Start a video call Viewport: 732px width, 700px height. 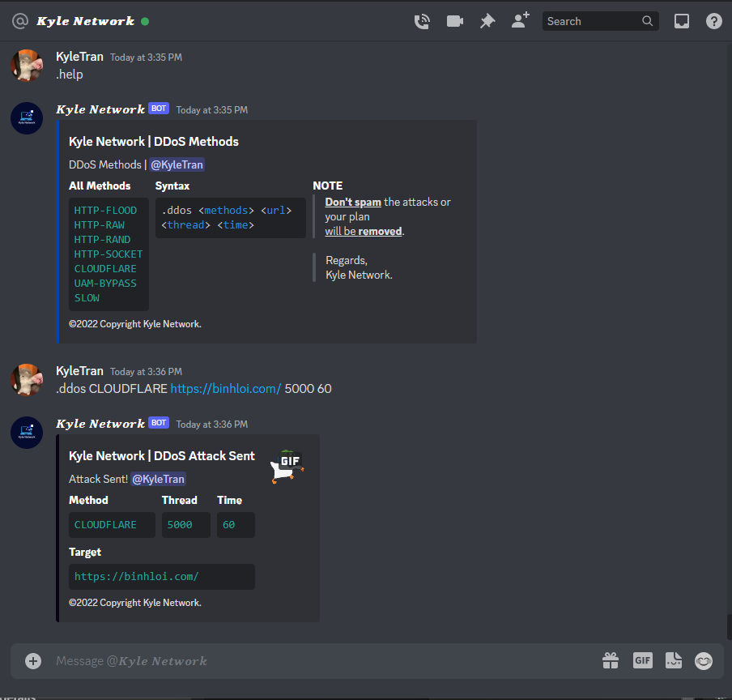coord(455,22)
